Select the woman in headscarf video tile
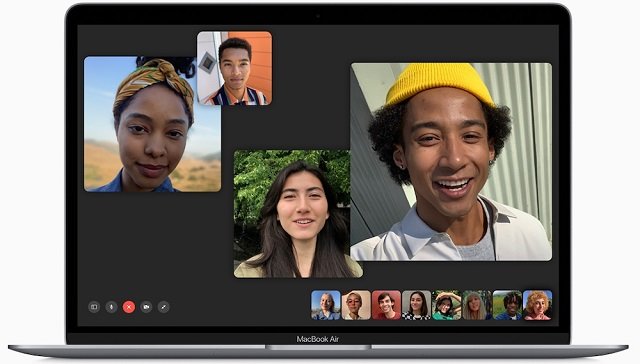640x364 pixels. coord(152,124)
